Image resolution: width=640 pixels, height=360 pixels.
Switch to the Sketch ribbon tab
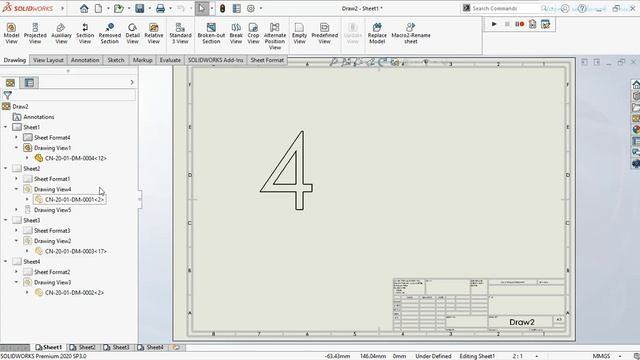(116, 60)
